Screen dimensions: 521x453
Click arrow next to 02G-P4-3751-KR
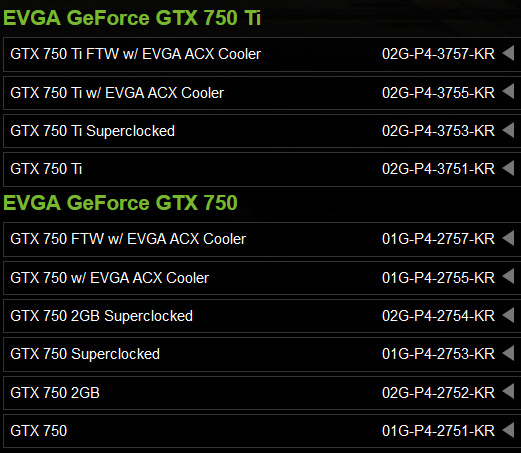pyautogui.click(x=508, y=168)
